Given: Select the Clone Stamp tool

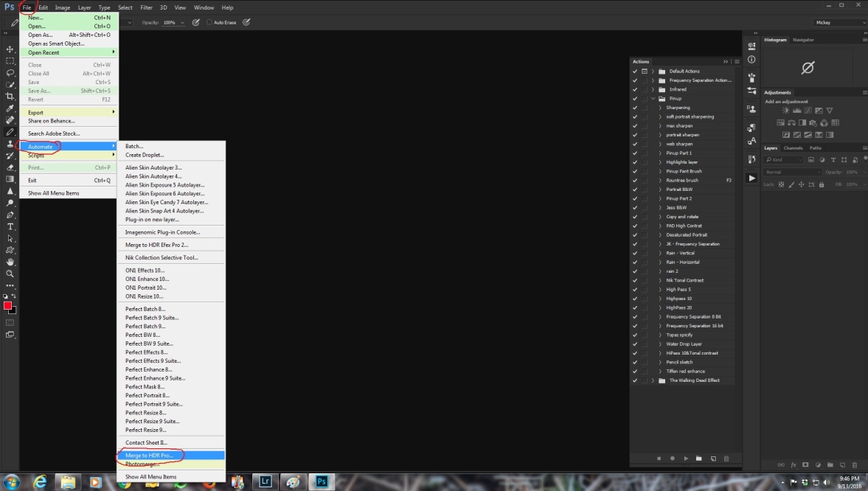Looking at the screenshot, I should 10,144.
